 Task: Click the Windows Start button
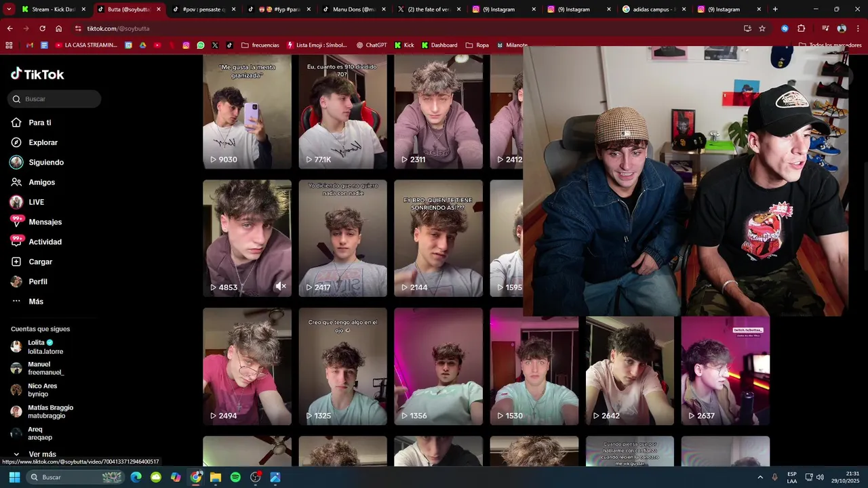coord(14,477)
